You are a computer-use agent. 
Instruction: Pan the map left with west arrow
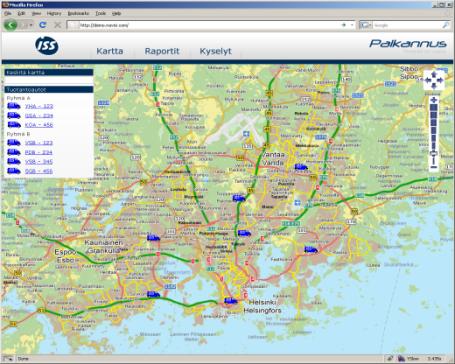[x=428, y=80]
